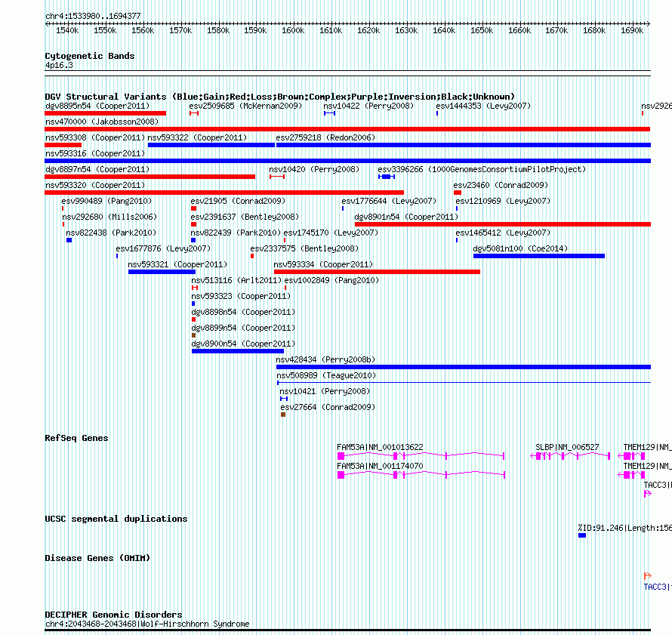Image resolution: width=672 pixels, height=635 pixels.
Task: Click variant label nsv428434 (Perry2008b)
Action: [325, 359]
